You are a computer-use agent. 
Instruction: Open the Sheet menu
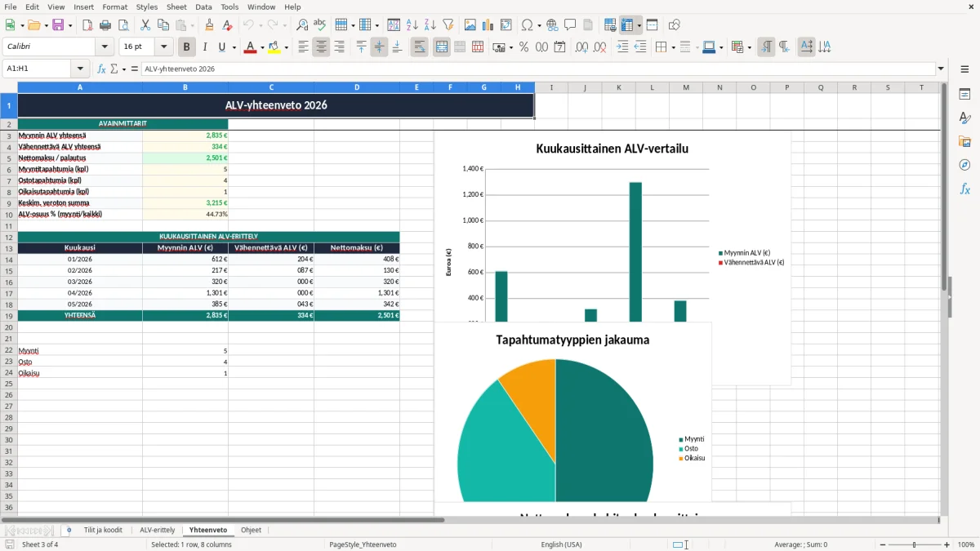click(176, 7)
